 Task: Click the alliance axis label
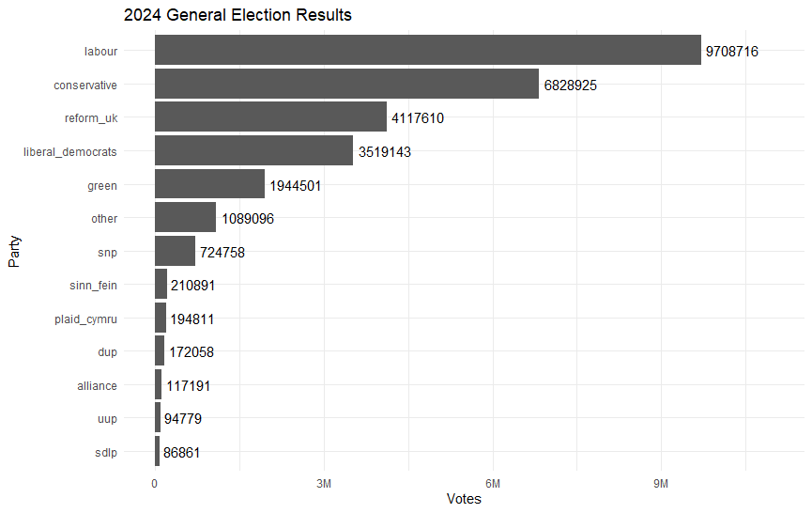click(x=98, y=385)
